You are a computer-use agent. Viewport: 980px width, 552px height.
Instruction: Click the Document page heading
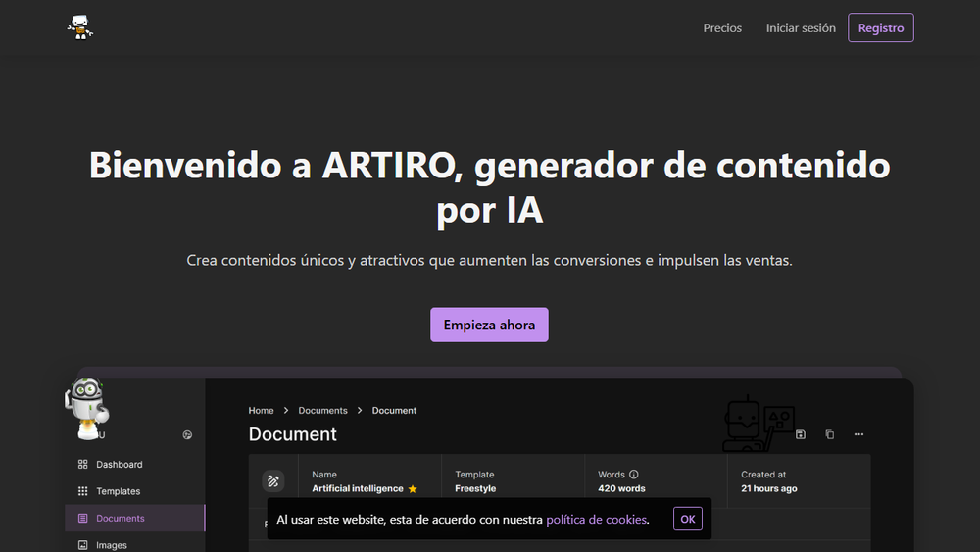pyautogui.click(x=292, y=434)
